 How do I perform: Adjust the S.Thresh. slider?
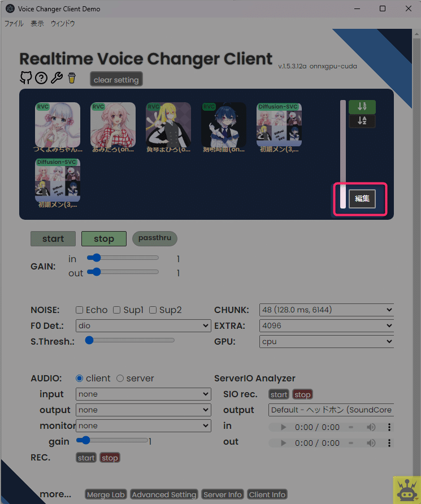(130, 340)
